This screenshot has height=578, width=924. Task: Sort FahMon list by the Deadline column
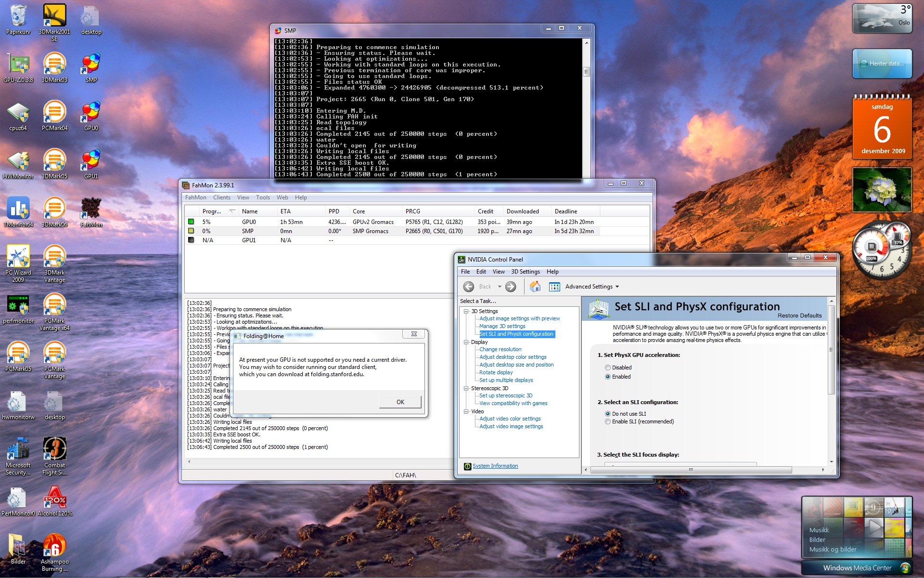tap(576, 211)
